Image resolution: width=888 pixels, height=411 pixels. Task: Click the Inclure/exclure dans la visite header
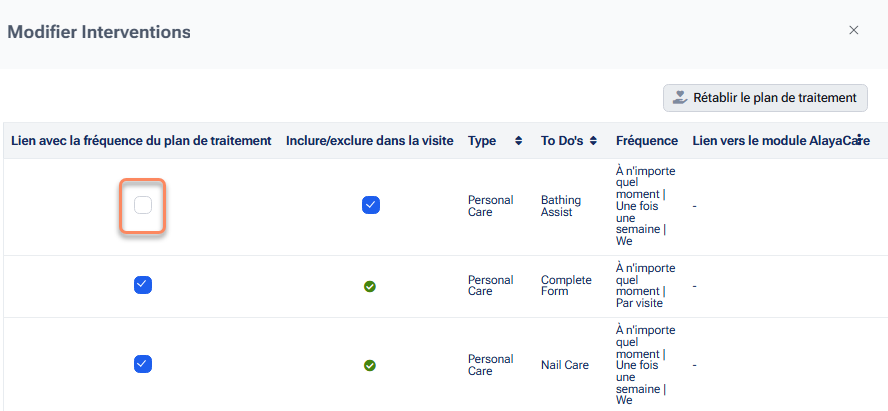click(370, 141)
